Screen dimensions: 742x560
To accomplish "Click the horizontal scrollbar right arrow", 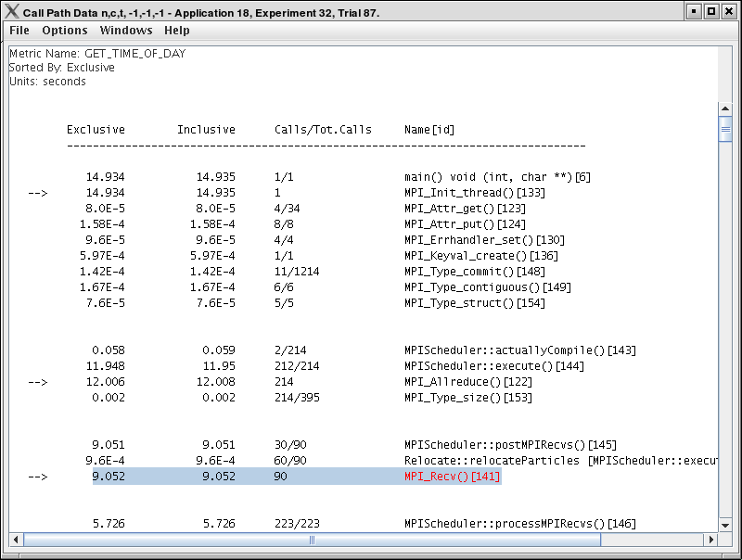I will coord(709,540).
